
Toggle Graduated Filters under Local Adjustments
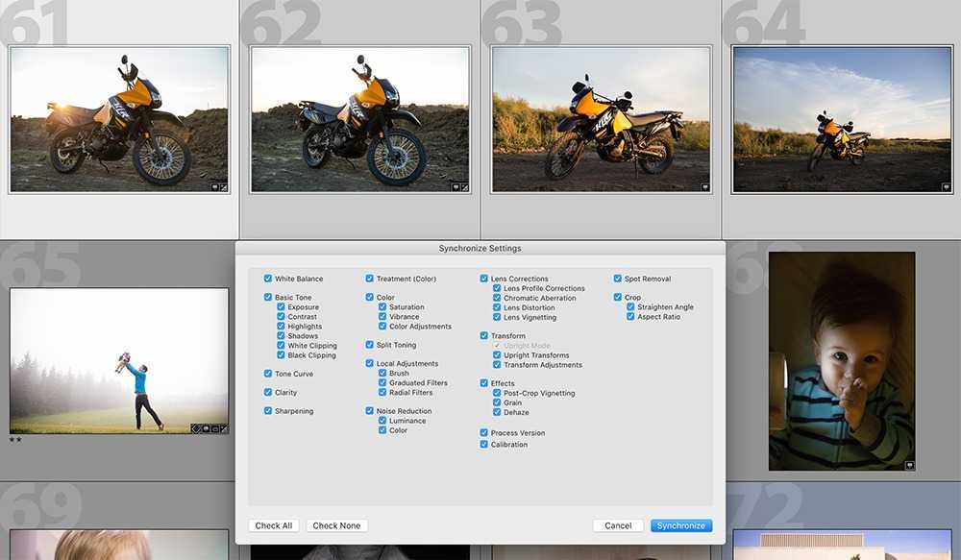pyautogui.click(x=382, y=383)
